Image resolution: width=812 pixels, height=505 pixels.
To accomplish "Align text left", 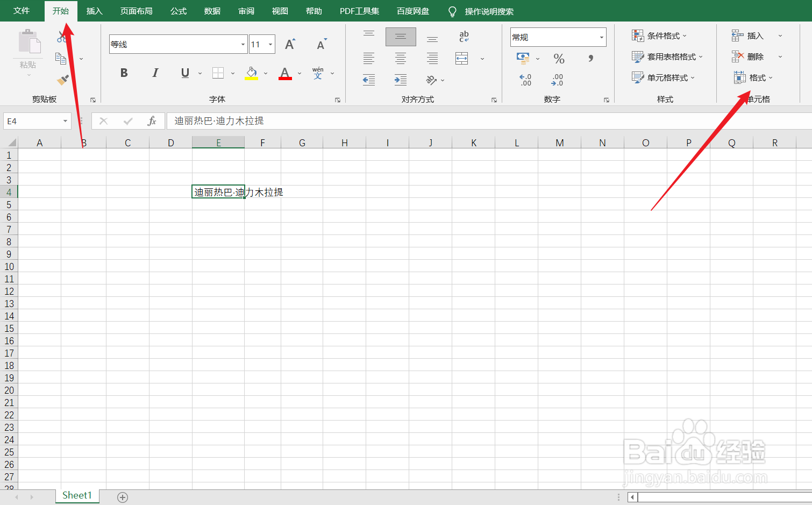I will [x=369, y=58].
